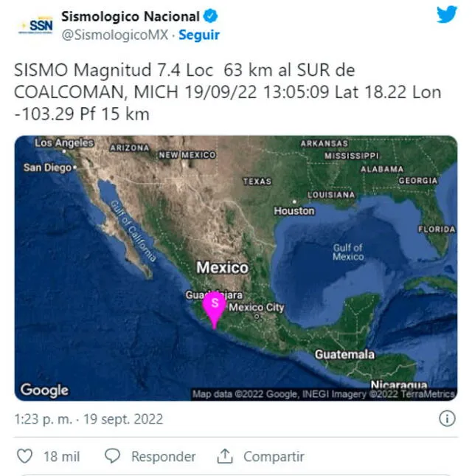Click the map data attribution text
Screen dimensions: 472x476
click(x=324, y=394)
